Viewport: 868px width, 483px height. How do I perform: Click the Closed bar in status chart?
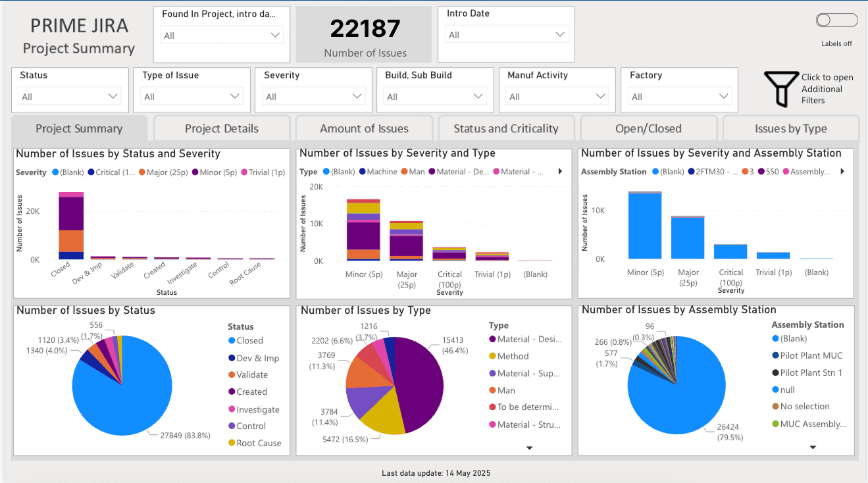coord(71,226)
